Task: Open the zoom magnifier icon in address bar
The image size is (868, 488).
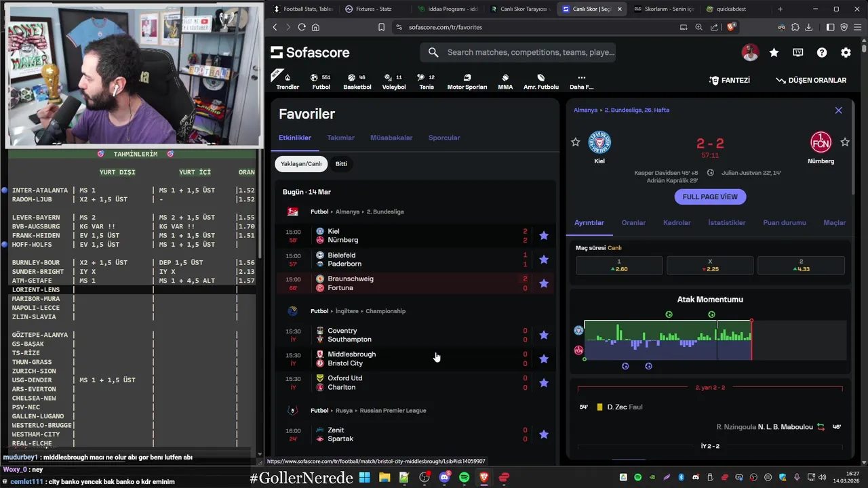Action: tap(698, 27)
